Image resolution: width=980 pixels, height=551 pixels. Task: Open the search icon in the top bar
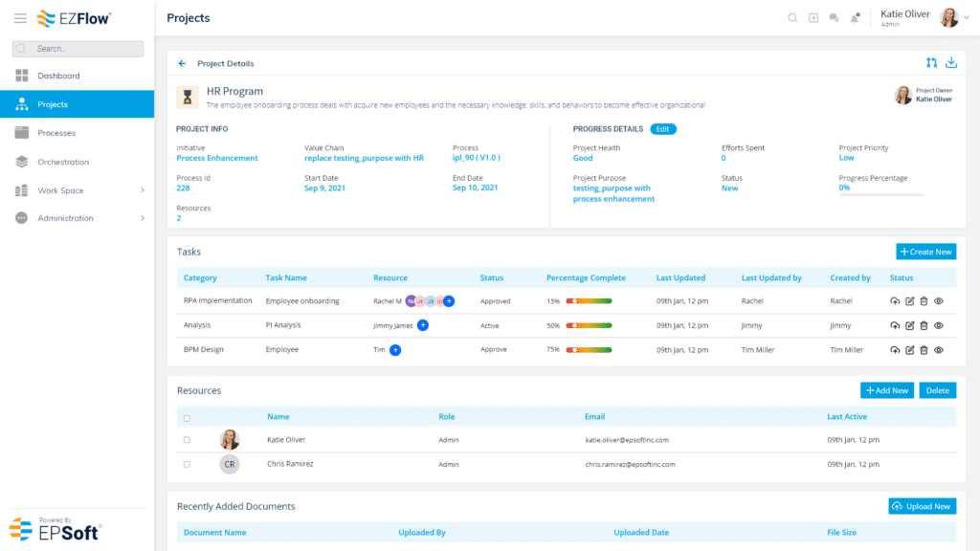[x=792, y=17]
